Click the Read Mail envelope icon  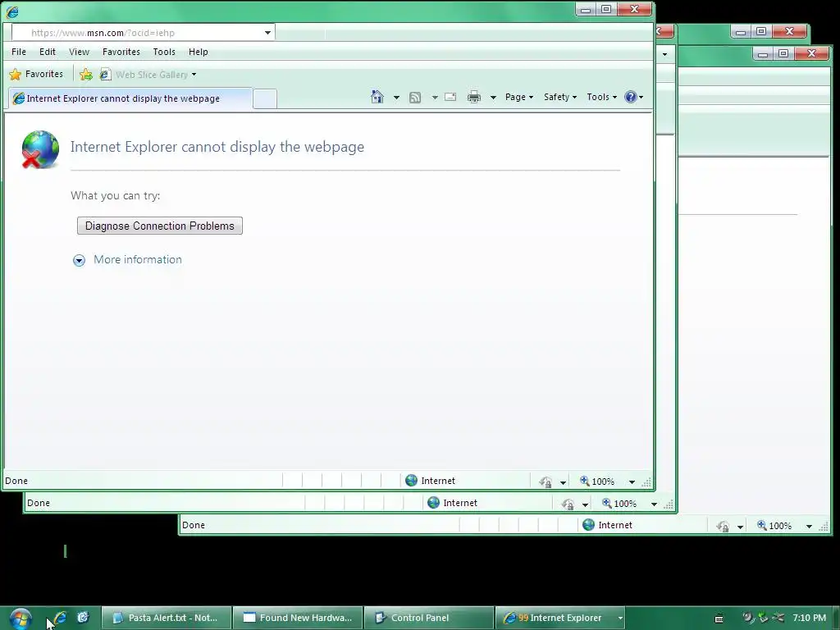point(450,97)
